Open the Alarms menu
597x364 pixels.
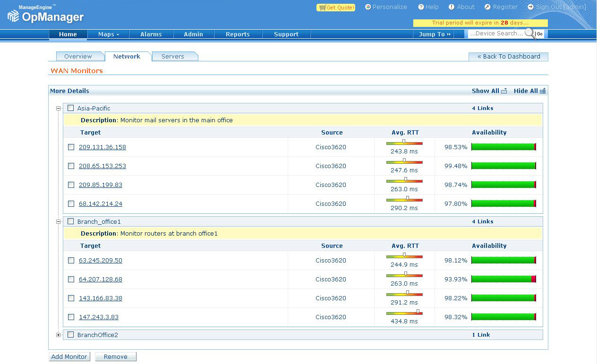[151, 34]
